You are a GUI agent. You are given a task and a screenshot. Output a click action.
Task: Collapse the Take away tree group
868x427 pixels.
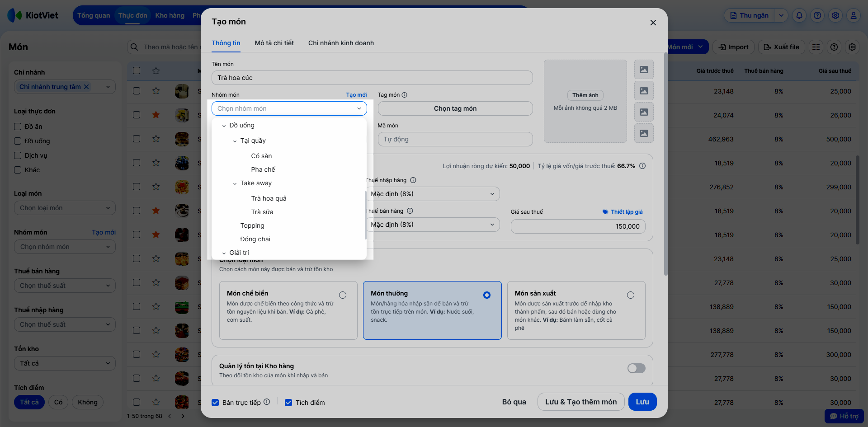pyautogui.click(x=235, y=183)
